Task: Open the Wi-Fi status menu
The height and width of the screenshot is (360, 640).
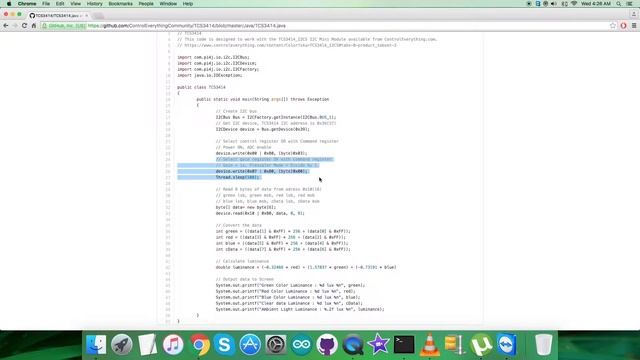Action: click(574, 4)
